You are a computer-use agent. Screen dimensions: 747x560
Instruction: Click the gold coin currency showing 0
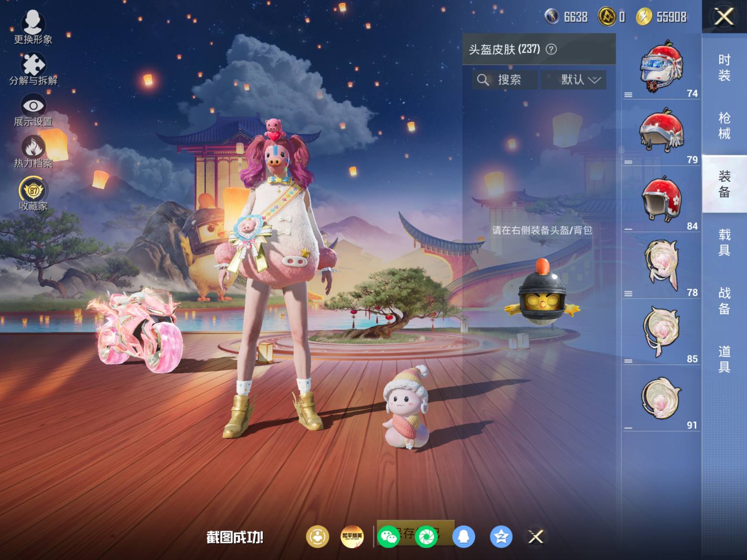coord(612,17)
